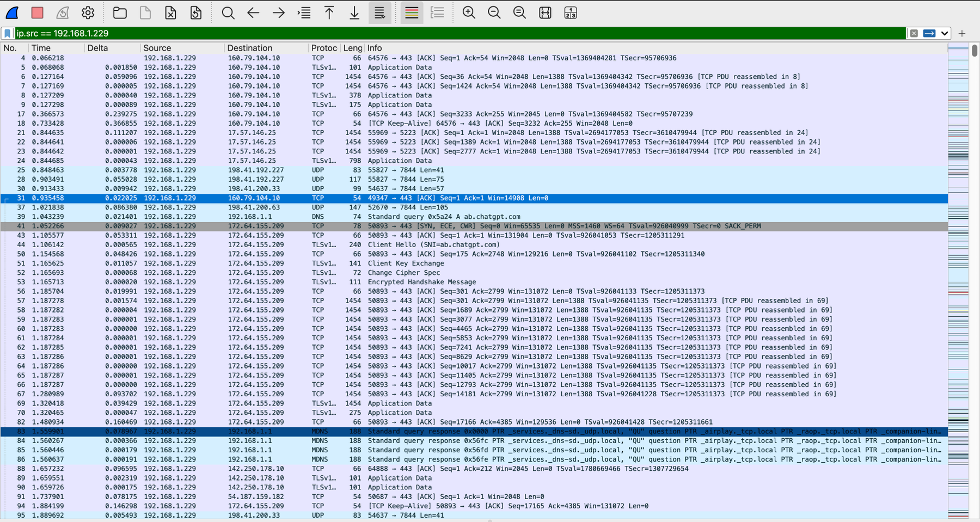Start capture with the blue shark fin

pyautogui.click(x=12, y=13)
